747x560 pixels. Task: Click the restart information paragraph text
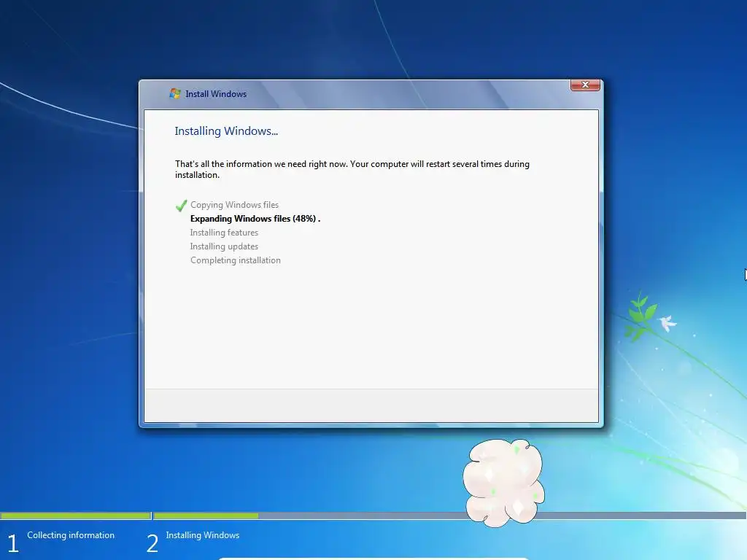(x=352, y=169)
